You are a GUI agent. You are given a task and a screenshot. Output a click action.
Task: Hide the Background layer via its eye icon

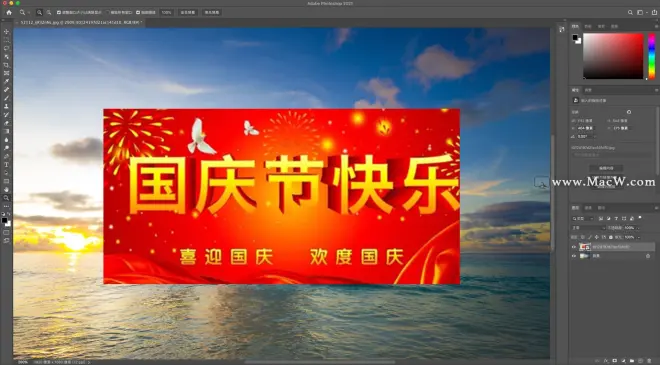pos(574,256)
